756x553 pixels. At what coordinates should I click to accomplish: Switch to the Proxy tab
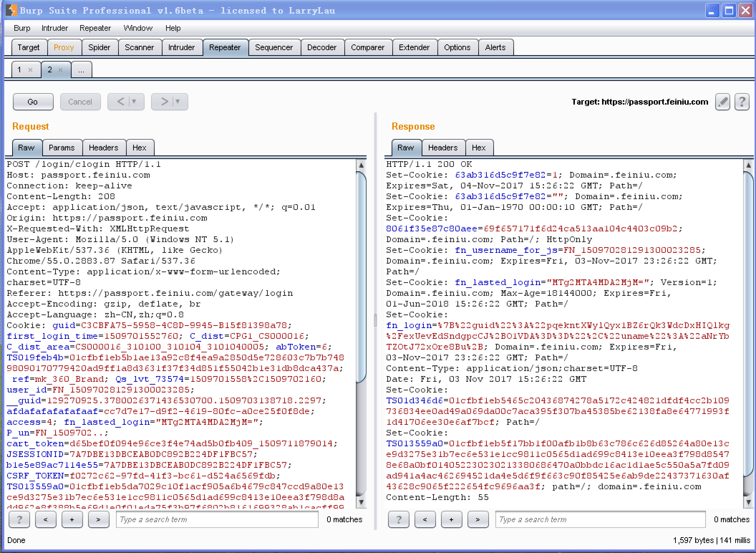(64, 47)
